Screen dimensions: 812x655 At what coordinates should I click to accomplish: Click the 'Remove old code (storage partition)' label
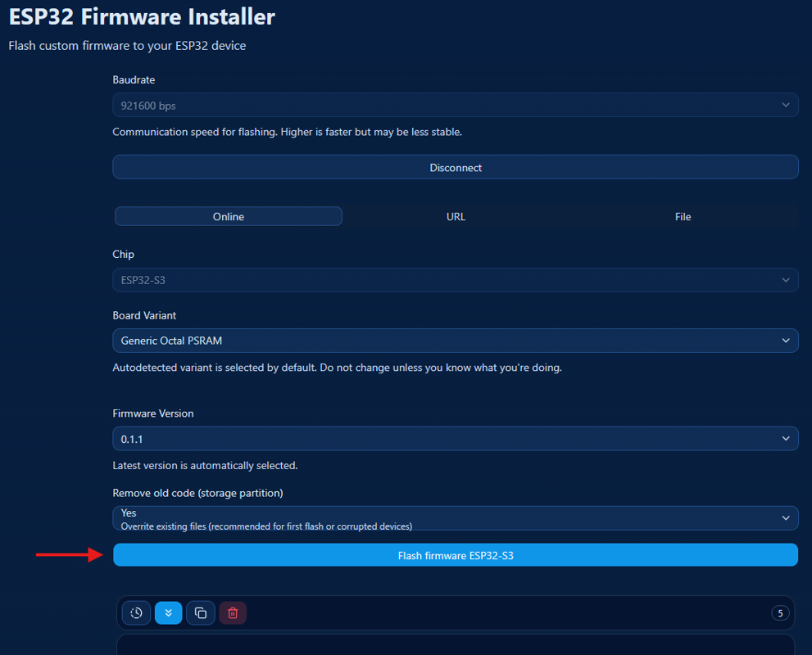point(197,493)
